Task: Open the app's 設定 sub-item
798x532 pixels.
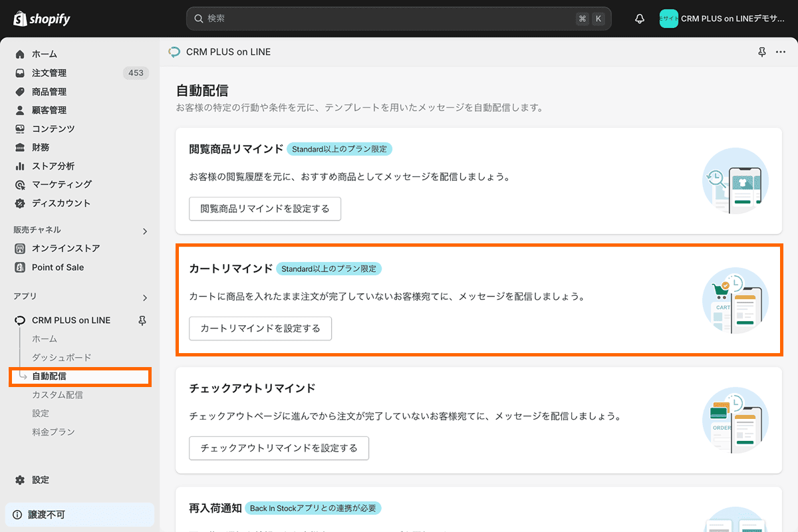Action: point(41,414)
